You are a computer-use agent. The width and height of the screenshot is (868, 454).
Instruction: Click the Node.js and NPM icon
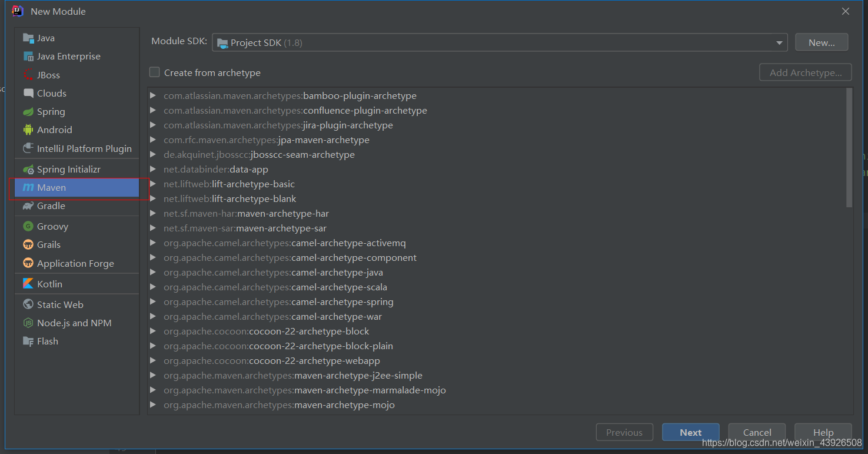point(28,323)
